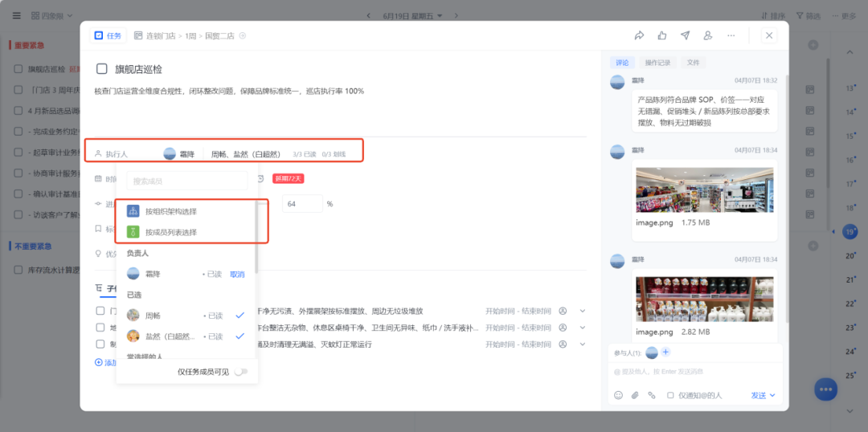Click the add icon in 重要紧急 section
Screen dimensions: 868x432
(813, 45)
